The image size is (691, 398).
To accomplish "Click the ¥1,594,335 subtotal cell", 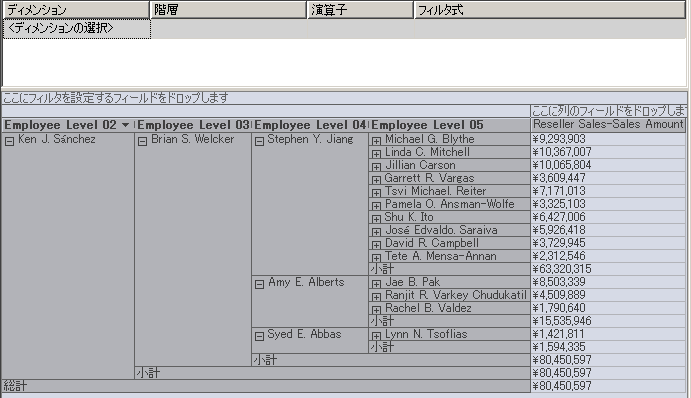I will click(608, 347).
